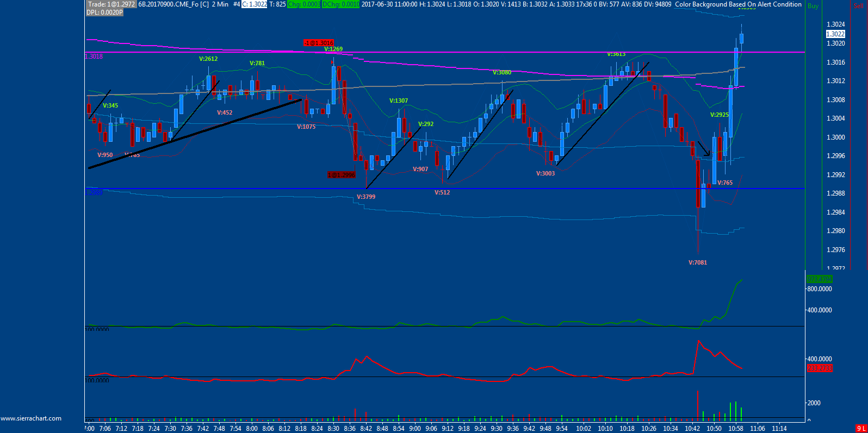Screen dimensions: 868x433
Task: Click the 800.0000 indicator scale label
Action: (820, 289)
